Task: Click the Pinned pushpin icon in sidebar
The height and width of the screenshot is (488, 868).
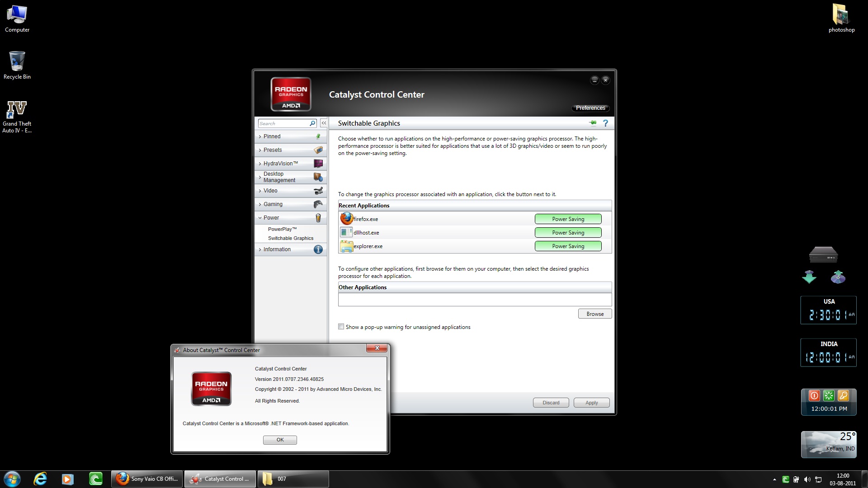Action: click(x=318, y=136)
